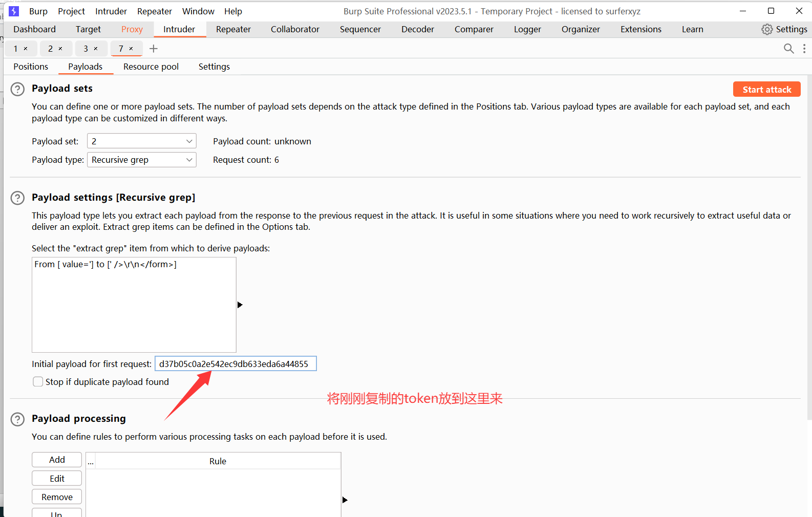
Task: Open Settings gear icon in top bar
Action: click(767, 29)
